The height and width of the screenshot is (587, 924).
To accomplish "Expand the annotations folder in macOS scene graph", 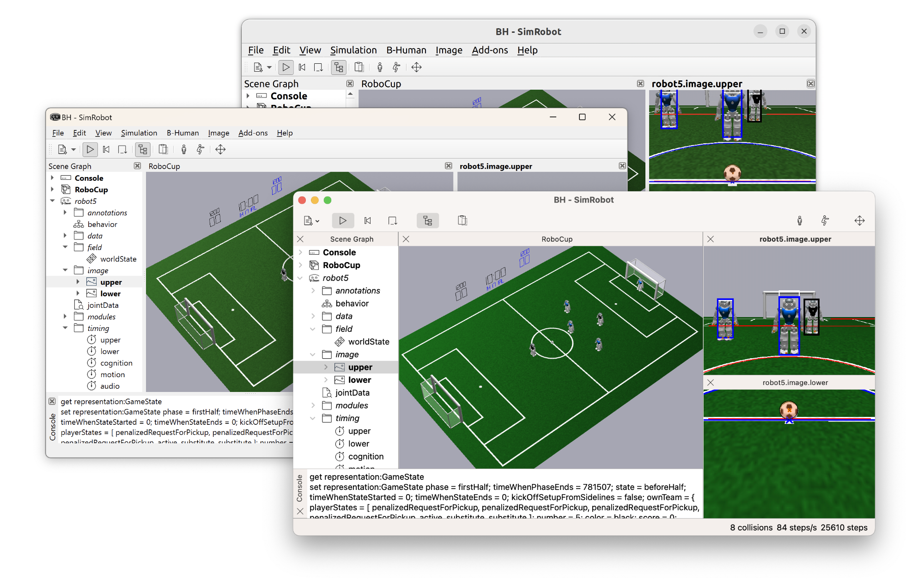I will tap(313, 291).
